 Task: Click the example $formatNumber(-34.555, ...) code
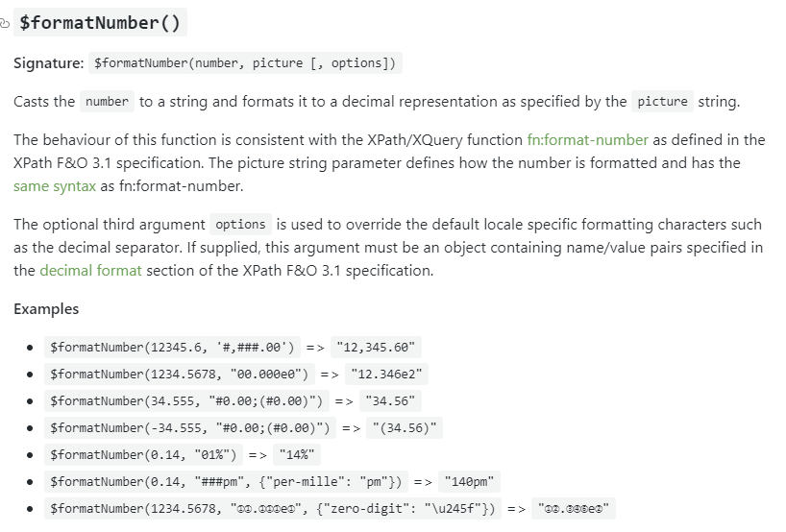(190, 427)
